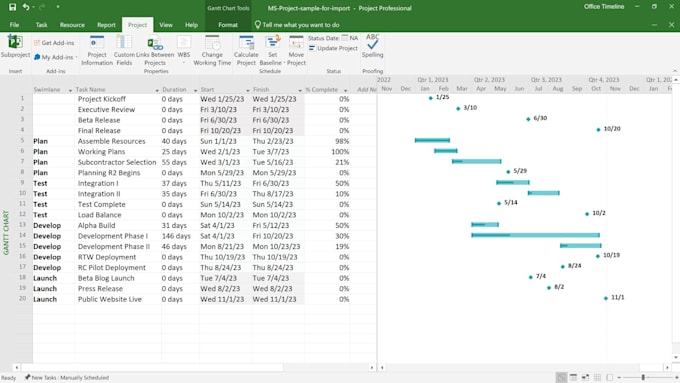Click the Subproject insert icon
This screenshot has height=383, width=680.
coord(15,47)
